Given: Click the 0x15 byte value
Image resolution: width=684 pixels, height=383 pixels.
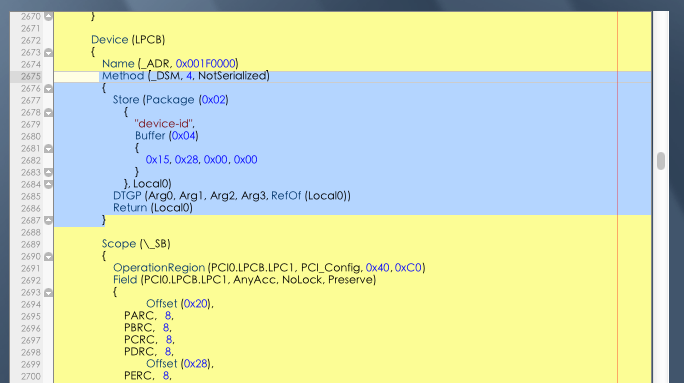Looking at the screenshot, I should (x=157, y=160).
